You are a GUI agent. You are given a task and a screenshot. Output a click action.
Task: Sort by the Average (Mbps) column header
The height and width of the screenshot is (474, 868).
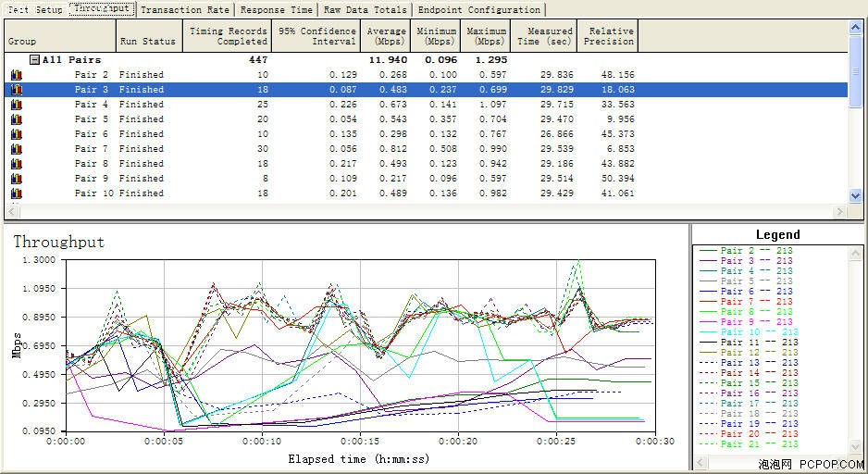tap(385, 36)
